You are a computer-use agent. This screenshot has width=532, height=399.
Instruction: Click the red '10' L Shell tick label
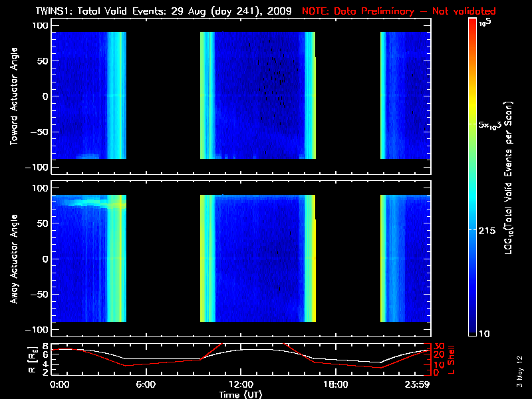(x=439, y=365)
